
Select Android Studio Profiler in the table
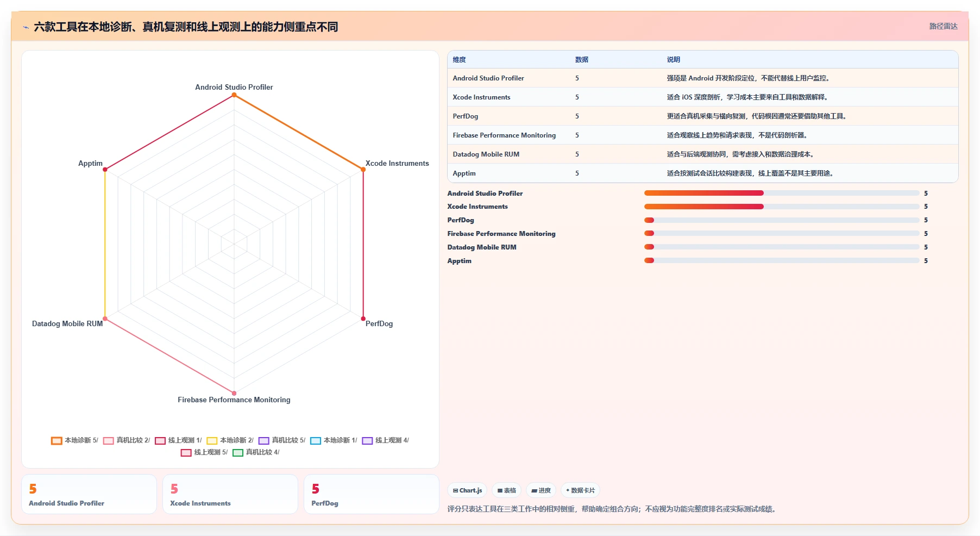tap(488, 78)
